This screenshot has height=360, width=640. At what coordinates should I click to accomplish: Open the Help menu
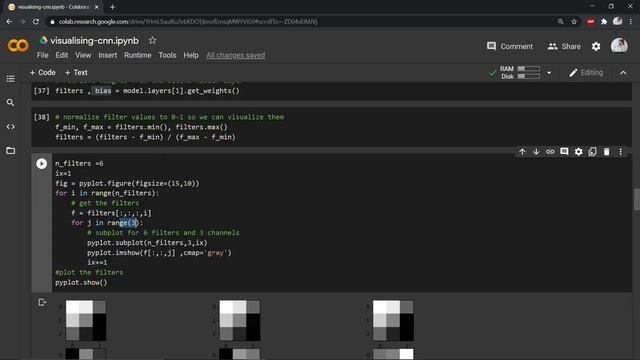[x=191, y=55]
